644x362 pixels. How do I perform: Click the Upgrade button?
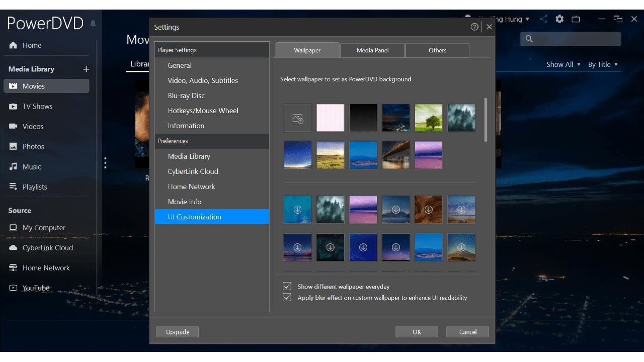click(177, 332)
